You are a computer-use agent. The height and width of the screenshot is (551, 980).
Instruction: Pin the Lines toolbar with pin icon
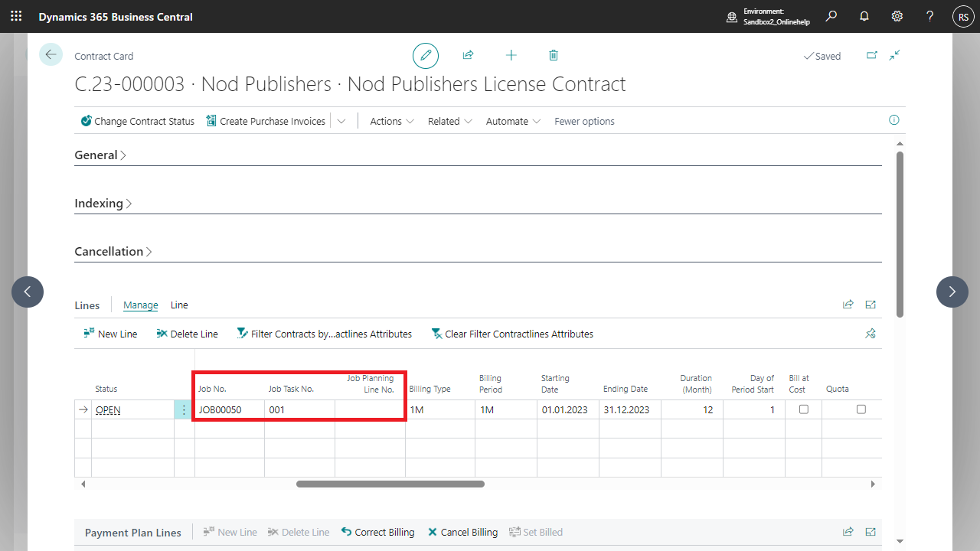pyautogui.click(x=871, y=334)
